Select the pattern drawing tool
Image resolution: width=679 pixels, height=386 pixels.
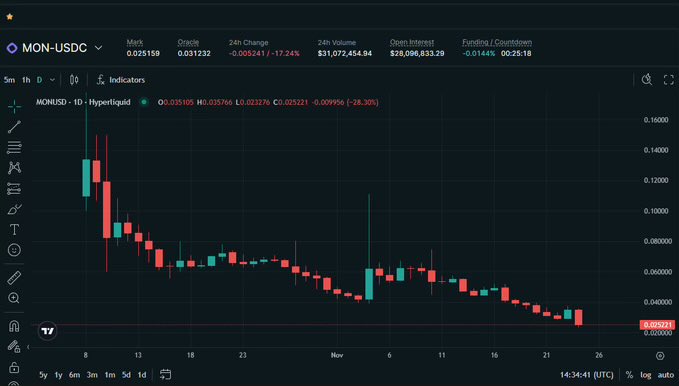[14, 168]
